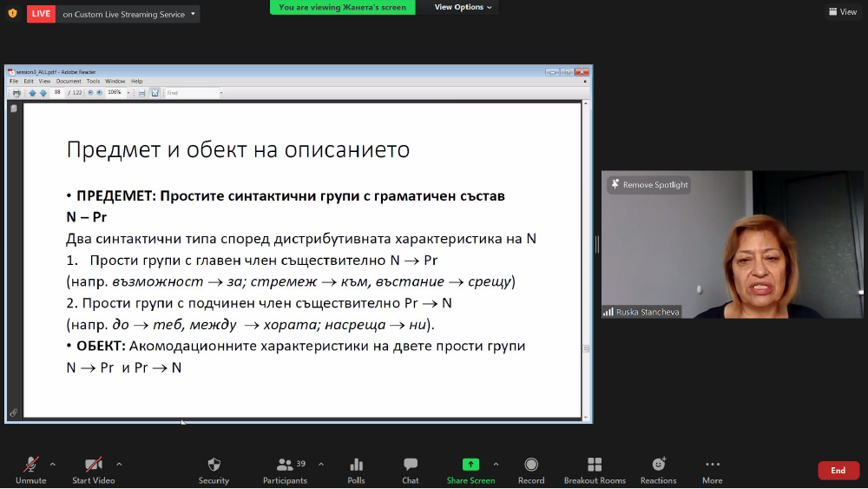Open the Participants panel
Image resolution: width=868 pixels, height=489 pixels.
(x=285, y=465)
